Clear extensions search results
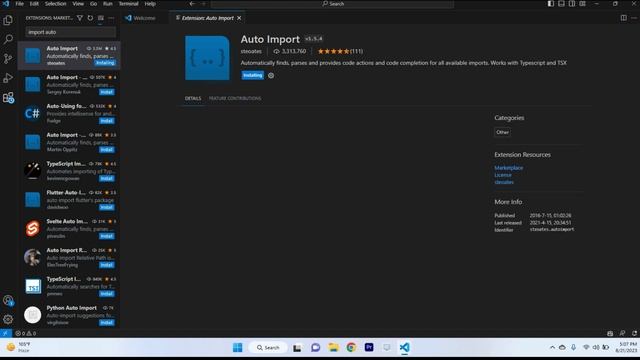The width and height of the screenshot is (640, 360). tap(101, 18)
